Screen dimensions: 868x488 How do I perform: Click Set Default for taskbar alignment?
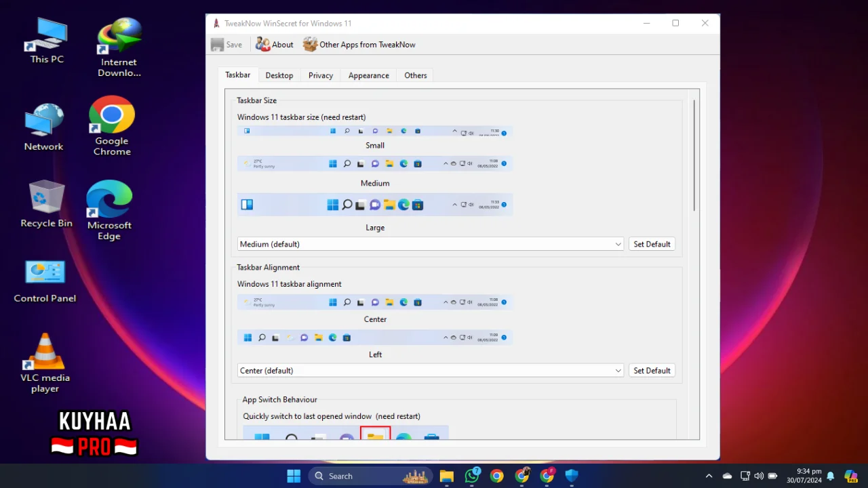click(652, 371)
